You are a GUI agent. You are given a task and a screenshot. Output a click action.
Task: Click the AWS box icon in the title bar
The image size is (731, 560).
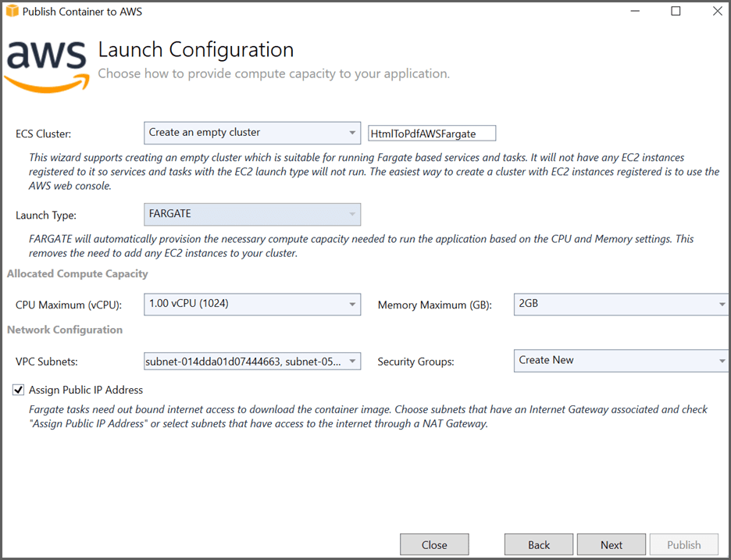click(x=11, y=11)
